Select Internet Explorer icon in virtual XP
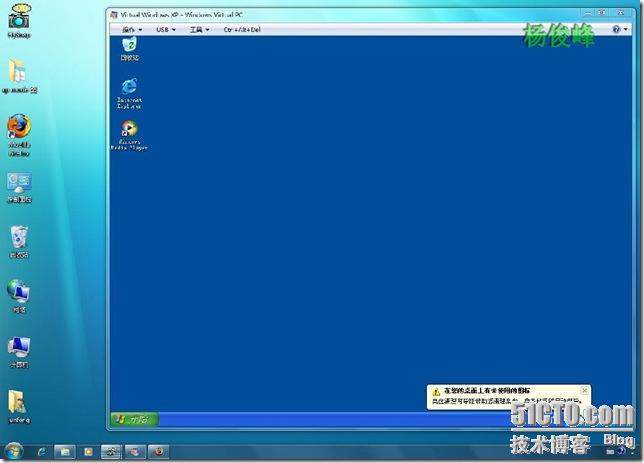The width and height of the screenshot is (644, 463). point(129,94)
